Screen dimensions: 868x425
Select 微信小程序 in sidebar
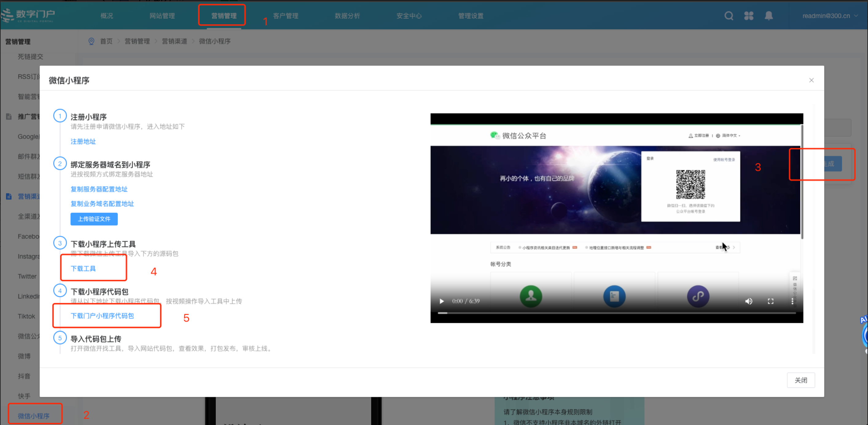coord(33,416)
